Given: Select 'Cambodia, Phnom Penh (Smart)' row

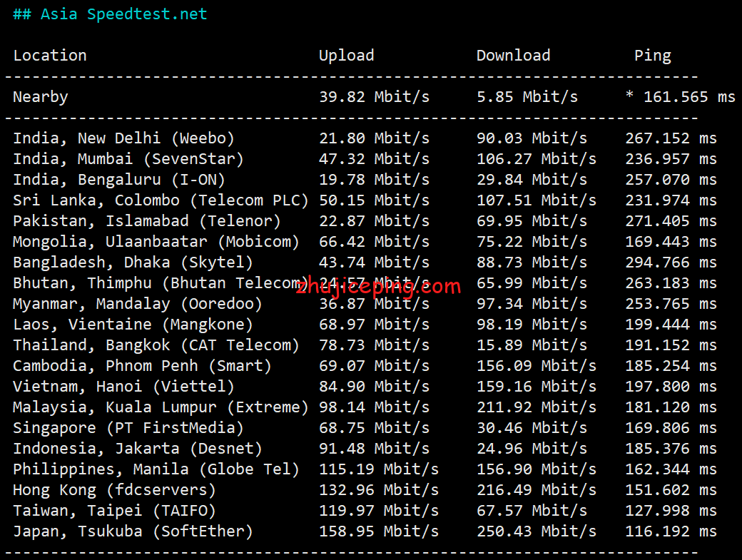Looking at the screenshot, I should pyautogui.click(x=365, y=366).
